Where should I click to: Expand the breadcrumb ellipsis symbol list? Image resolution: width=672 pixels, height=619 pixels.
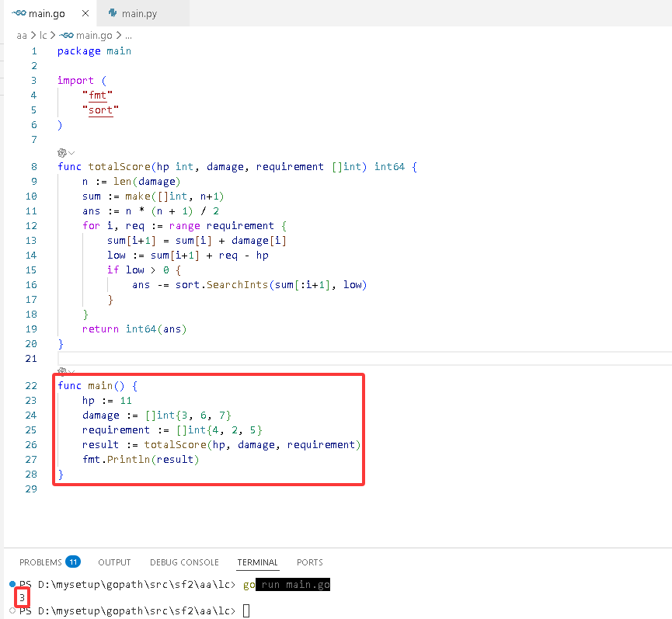[128, 36]
